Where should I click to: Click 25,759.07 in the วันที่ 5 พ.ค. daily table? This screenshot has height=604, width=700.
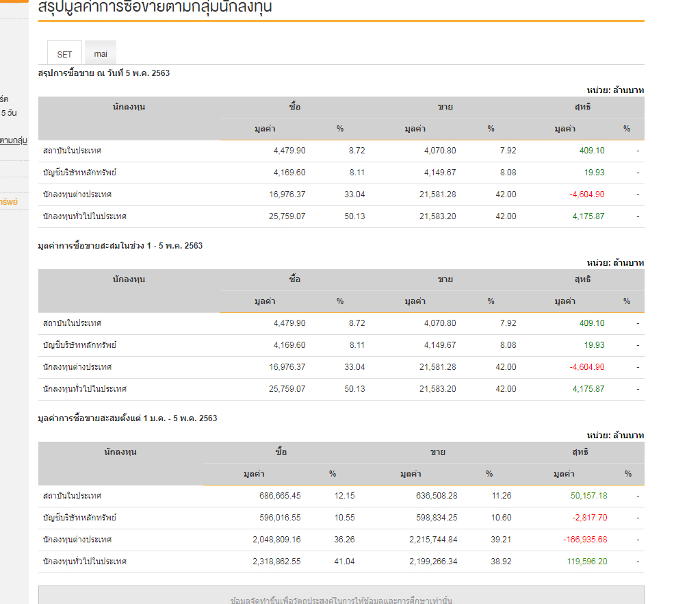[x=287, y=216]
